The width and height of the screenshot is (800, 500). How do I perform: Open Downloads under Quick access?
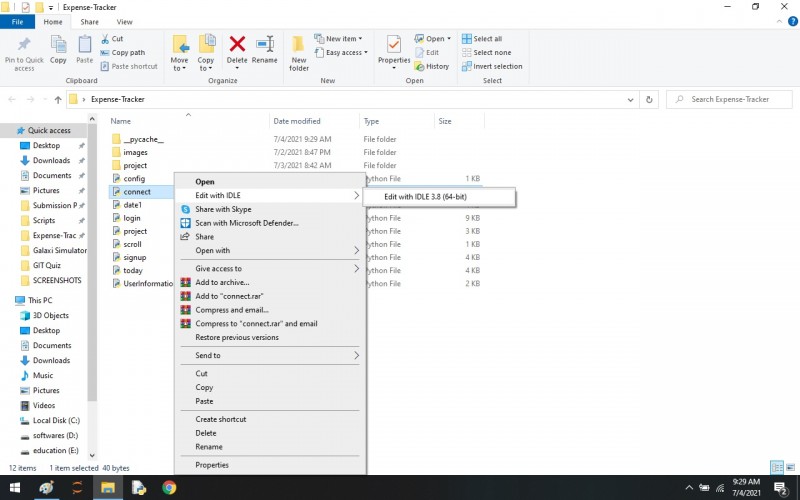[52, 160]
